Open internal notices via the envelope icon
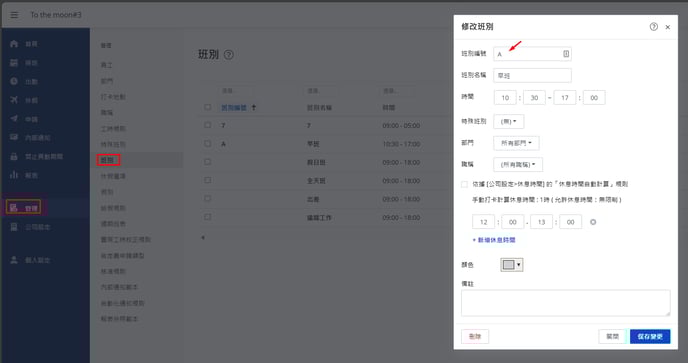Viewport: 688px width, 363px height. pos(14,137)
